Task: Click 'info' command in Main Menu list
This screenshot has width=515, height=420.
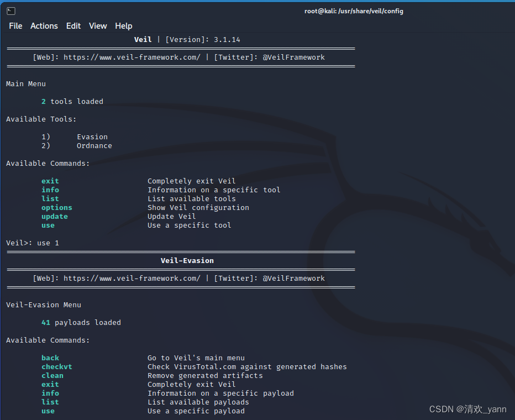Action: click(x=50, y=190)
